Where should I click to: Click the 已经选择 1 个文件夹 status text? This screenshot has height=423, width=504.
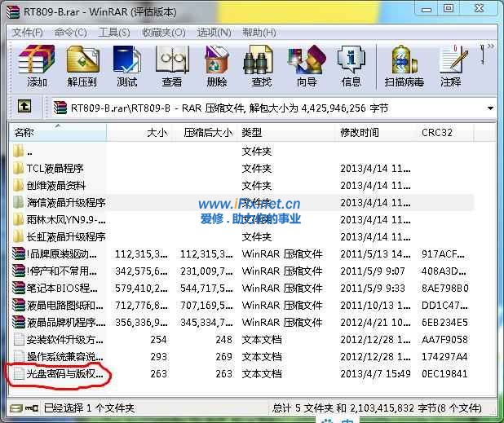point(89,408)
